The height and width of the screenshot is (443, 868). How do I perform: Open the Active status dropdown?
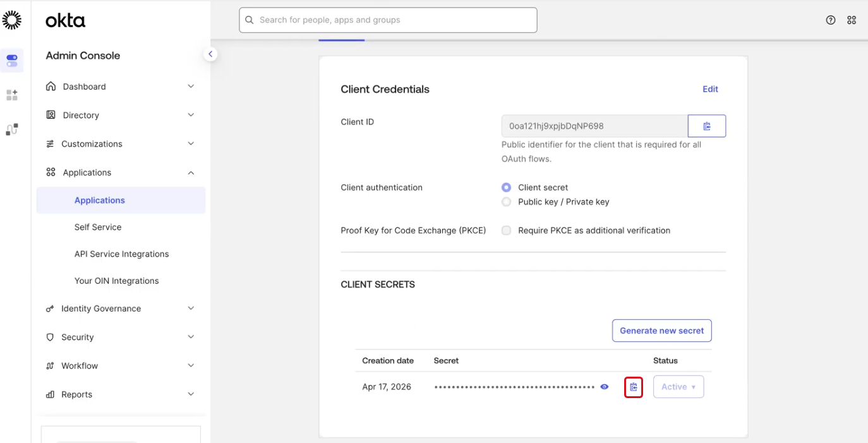(678, 387)
